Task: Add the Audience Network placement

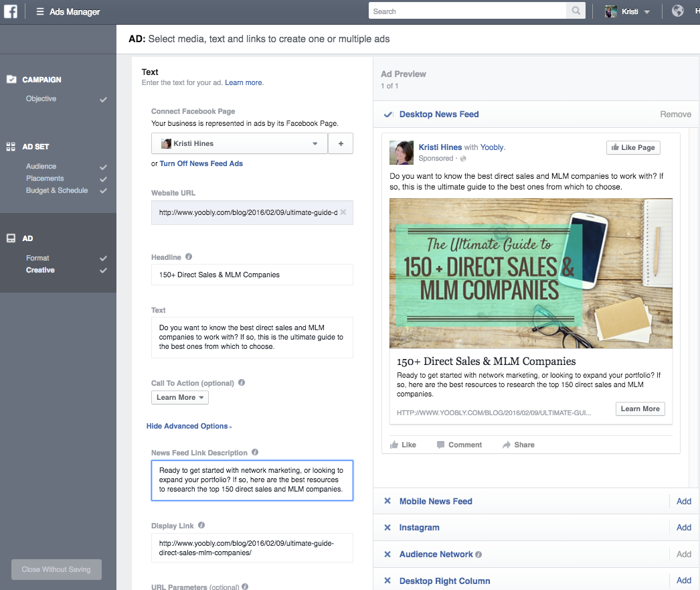Action: pyautogui.click(x=683, y=555)
